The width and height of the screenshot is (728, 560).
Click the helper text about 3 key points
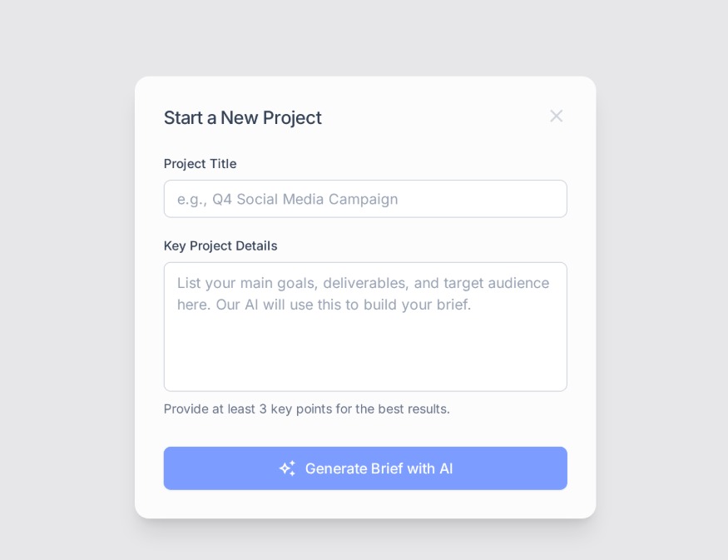pos(307,409)
